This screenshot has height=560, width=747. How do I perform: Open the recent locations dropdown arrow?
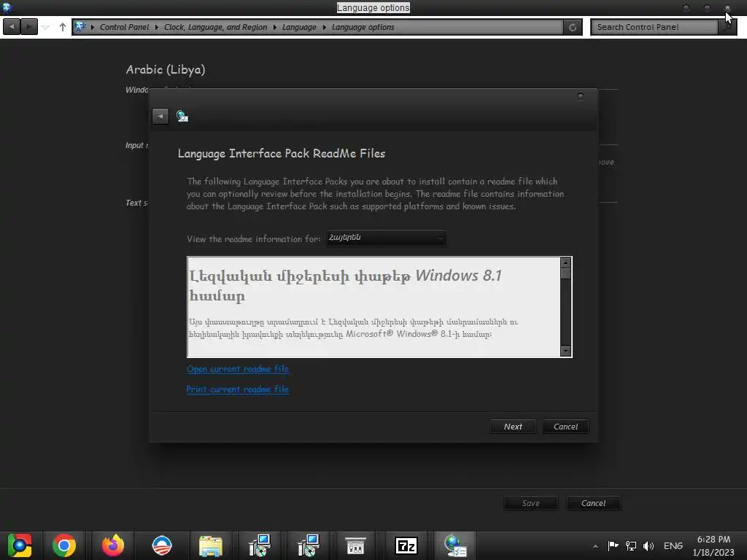[46, 27]
